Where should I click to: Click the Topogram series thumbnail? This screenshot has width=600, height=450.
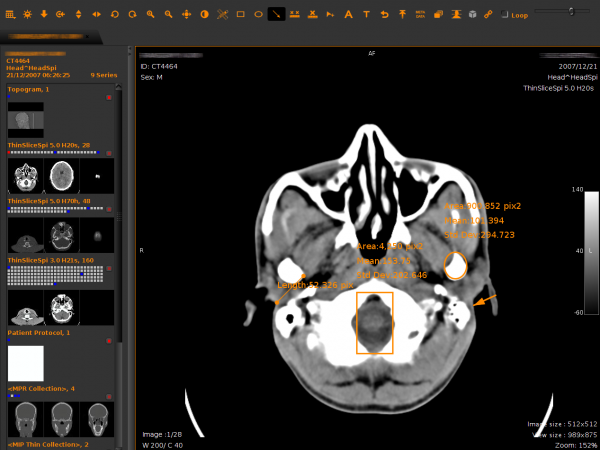tap(26, 122)
